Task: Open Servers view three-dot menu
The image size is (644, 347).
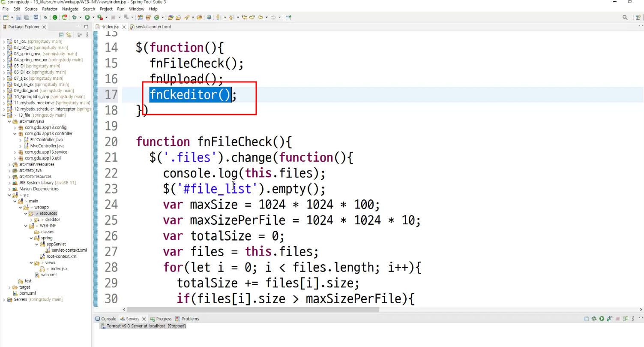Action: 633,319
